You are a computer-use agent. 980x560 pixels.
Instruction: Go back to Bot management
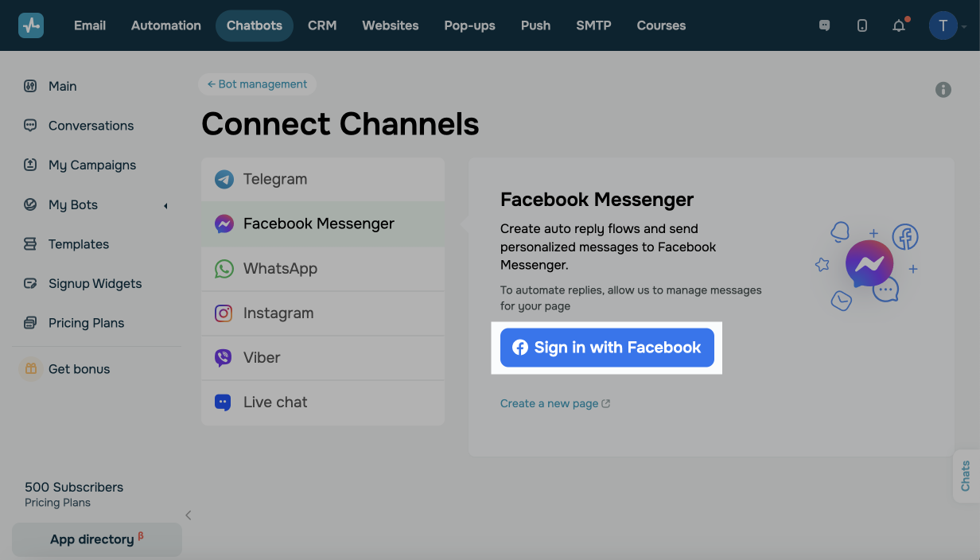(x=257, y=84)
